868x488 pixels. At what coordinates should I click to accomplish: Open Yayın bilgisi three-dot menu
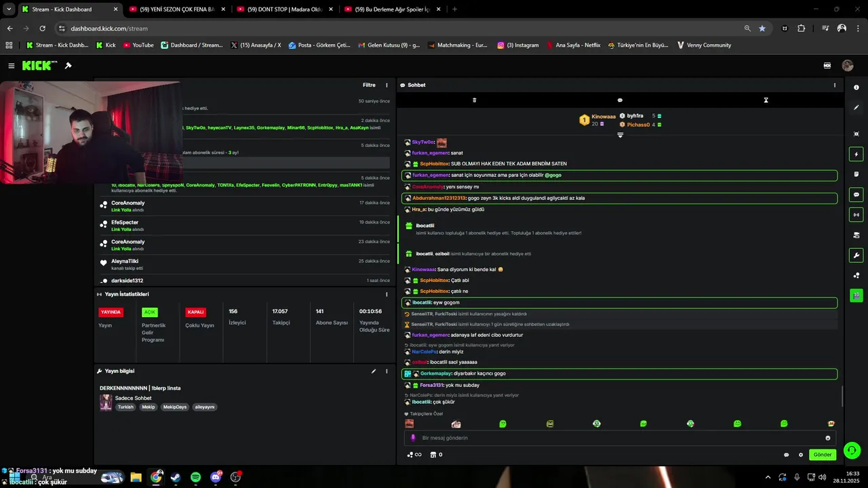(x=387, y=371)
